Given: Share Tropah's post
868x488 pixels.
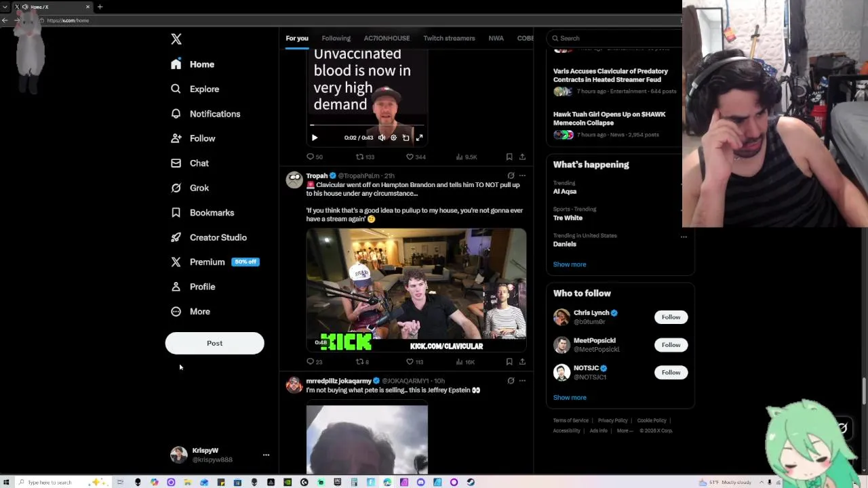Looking at the screenshot, I should click(522, 362).
